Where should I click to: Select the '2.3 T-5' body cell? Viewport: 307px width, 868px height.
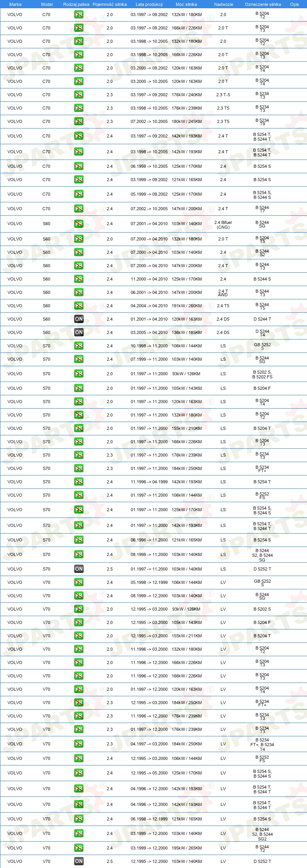coord(223,95)
